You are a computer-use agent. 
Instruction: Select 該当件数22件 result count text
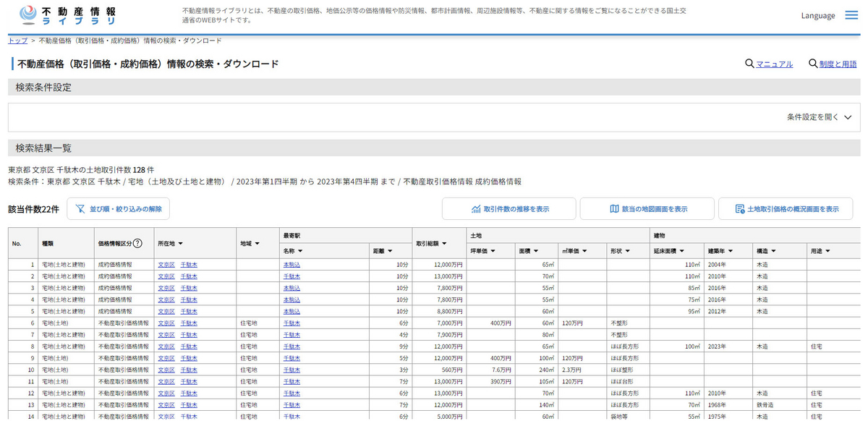33,209
